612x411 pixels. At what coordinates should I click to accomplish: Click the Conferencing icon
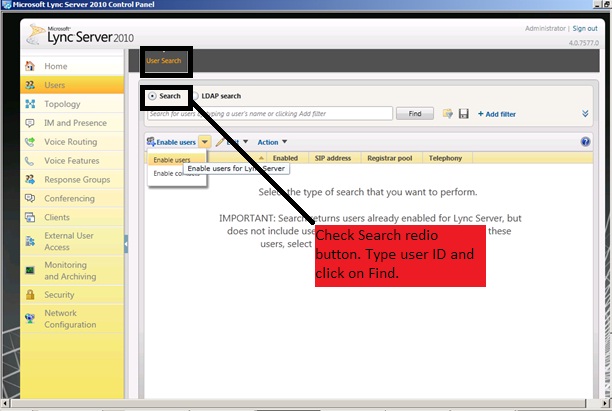(30, 198)
